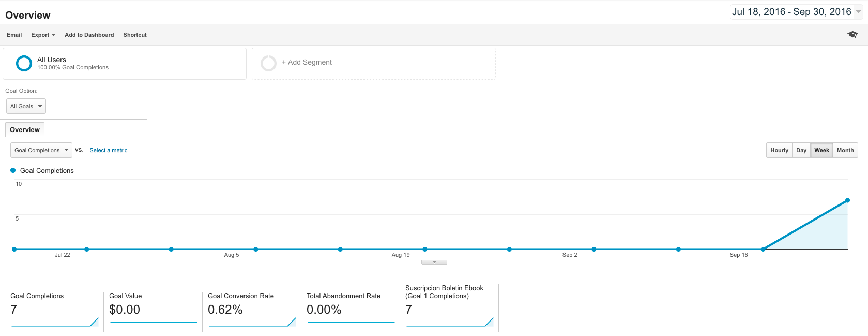Open the All Goals dropdown

tap(26, 106)
